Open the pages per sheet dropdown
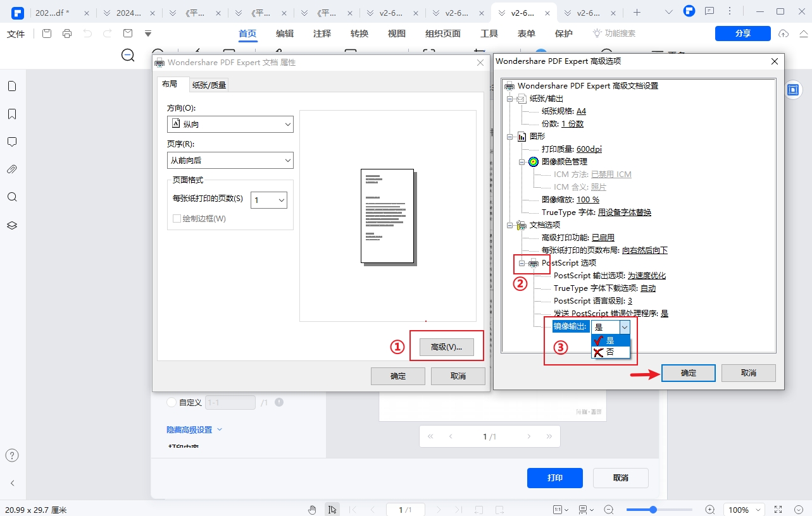The image size is (812, 516). [269, 200]
